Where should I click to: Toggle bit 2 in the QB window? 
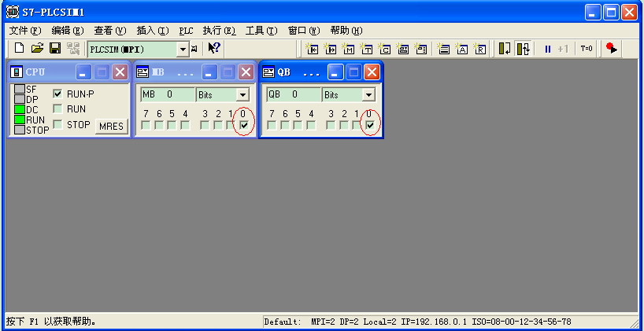344,125
